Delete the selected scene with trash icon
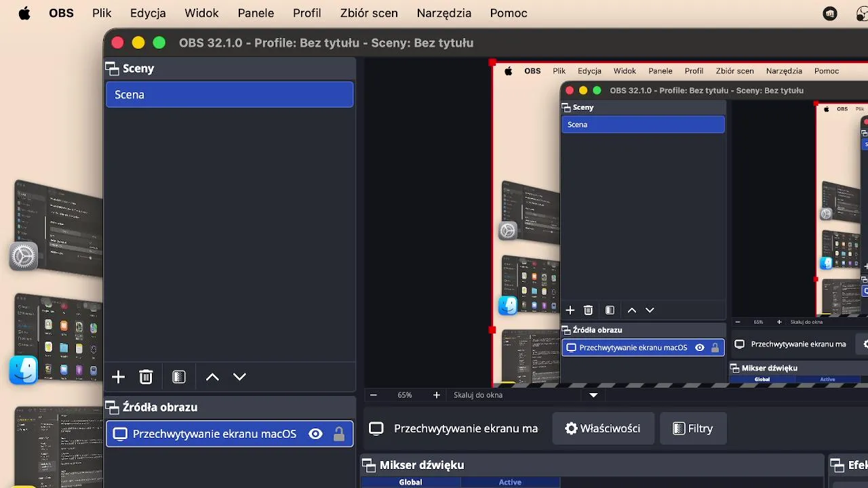 (x=146, y=377)
